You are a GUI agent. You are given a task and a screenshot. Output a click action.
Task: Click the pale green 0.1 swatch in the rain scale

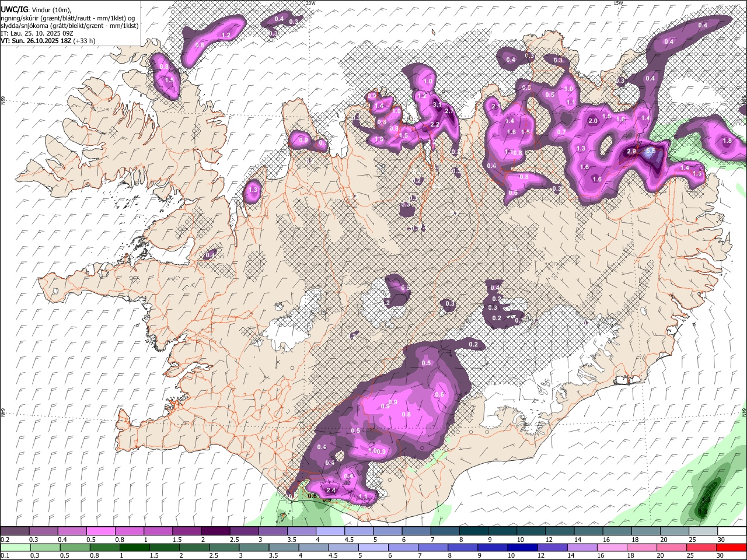pos(15,548)
